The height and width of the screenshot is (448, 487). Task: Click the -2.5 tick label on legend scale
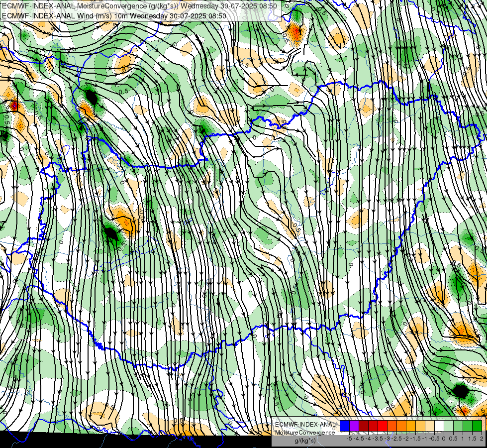(x=396, y=439)
